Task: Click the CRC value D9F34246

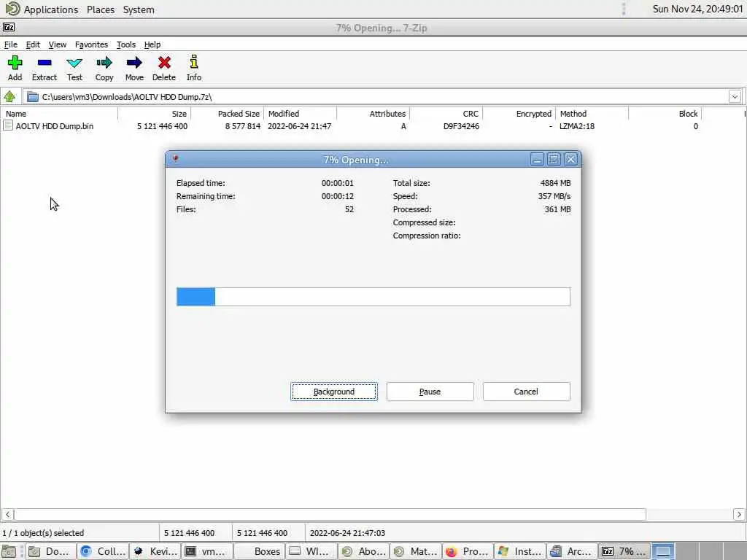Action: [x=461, y=126]
